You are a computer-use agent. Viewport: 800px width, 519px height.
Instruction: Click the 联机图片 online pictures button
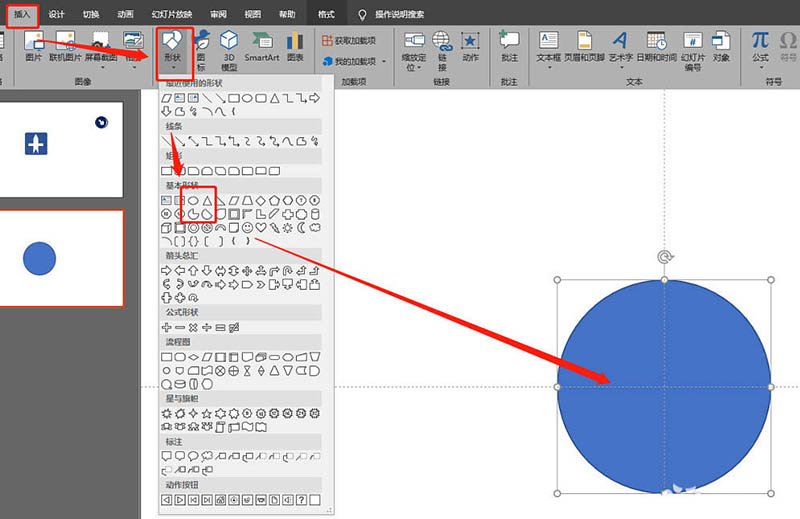(65, 46)
